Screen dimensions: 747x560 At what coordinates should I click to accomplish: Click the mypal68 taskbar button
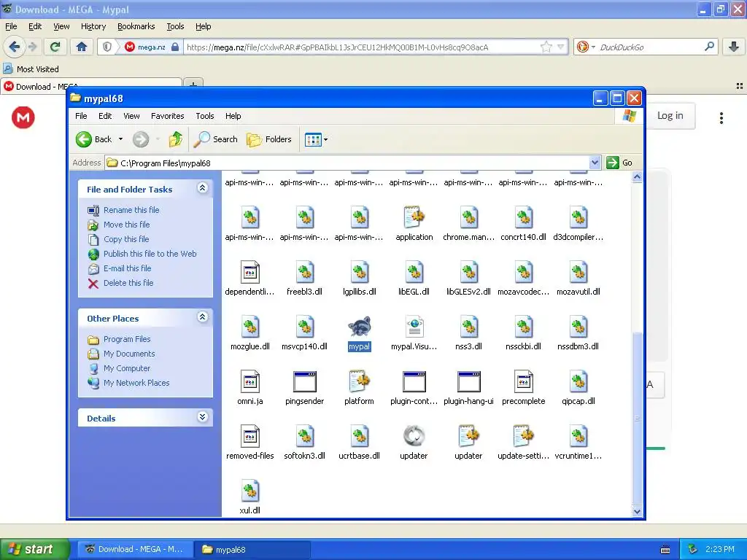coord(252,549)
